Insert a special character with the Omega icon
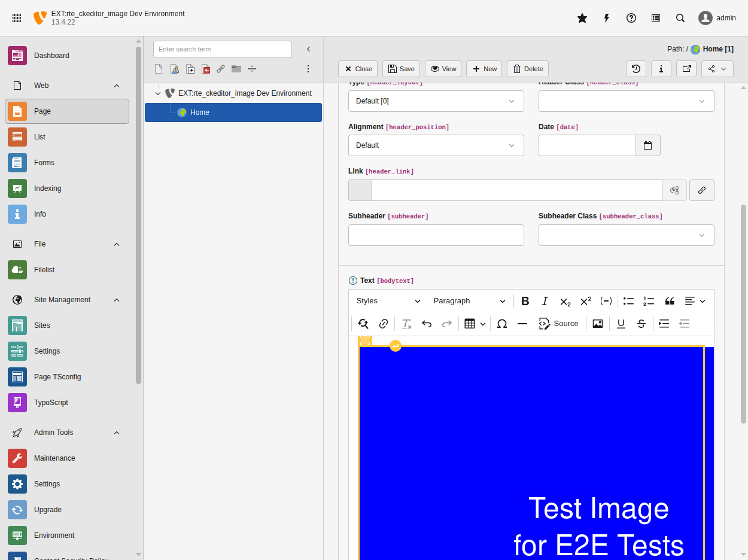 tap(502, 323)
